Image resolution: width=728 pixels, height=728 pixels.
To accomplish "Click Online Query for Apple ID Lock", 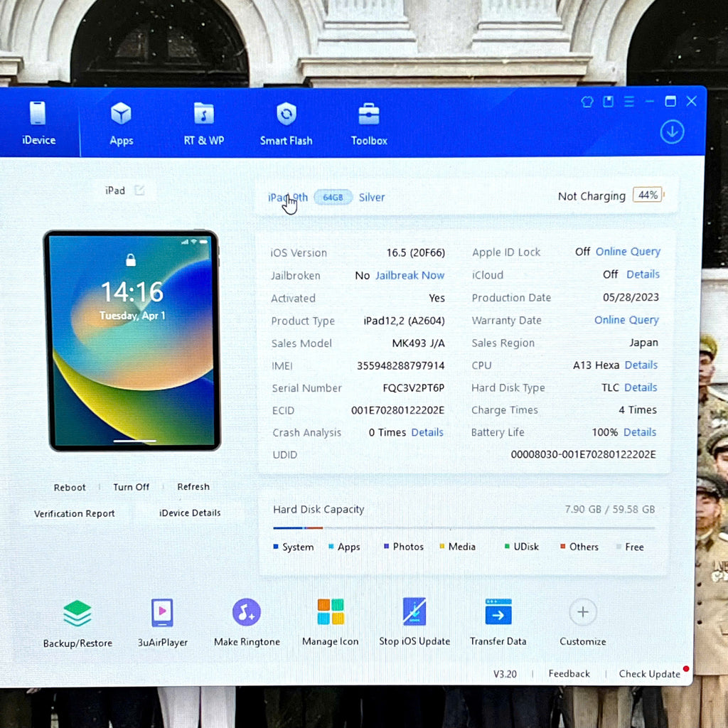I will coord(628,252).
